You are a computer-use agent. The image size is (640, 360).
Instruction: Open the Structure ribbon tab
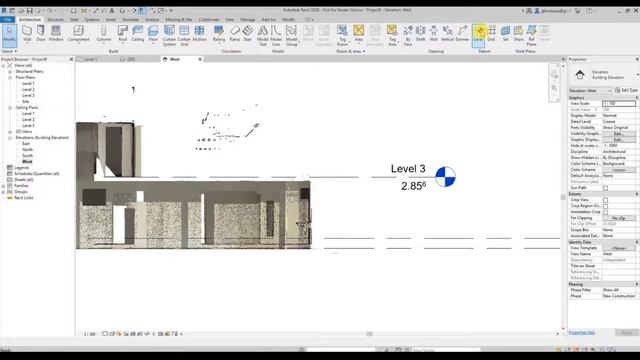click(x=55, y=20)
